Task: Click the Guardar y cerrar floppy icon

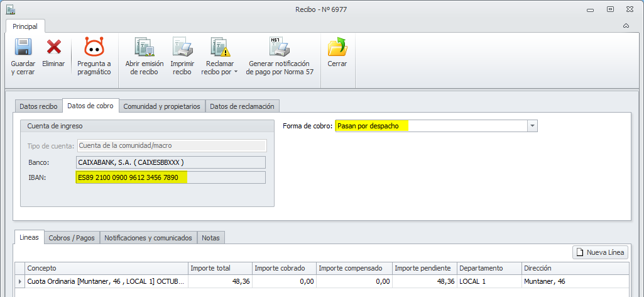Action: pos(23,47)
